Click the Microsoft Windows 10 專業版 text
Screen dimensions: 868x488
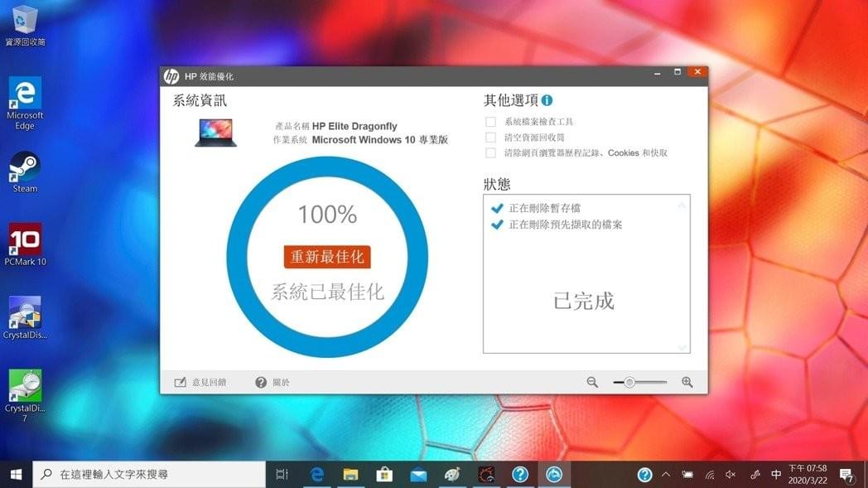(x=379, y=140)
